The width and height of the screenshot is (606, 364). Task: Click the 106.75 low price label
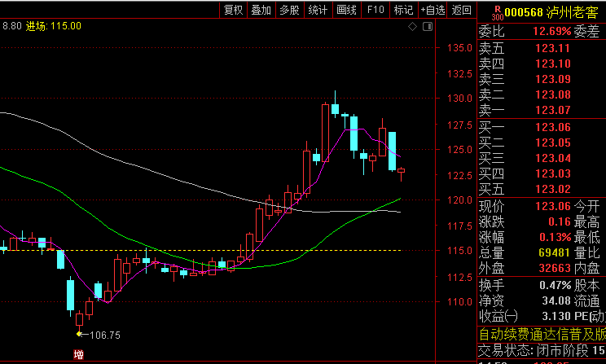[105, 335]
